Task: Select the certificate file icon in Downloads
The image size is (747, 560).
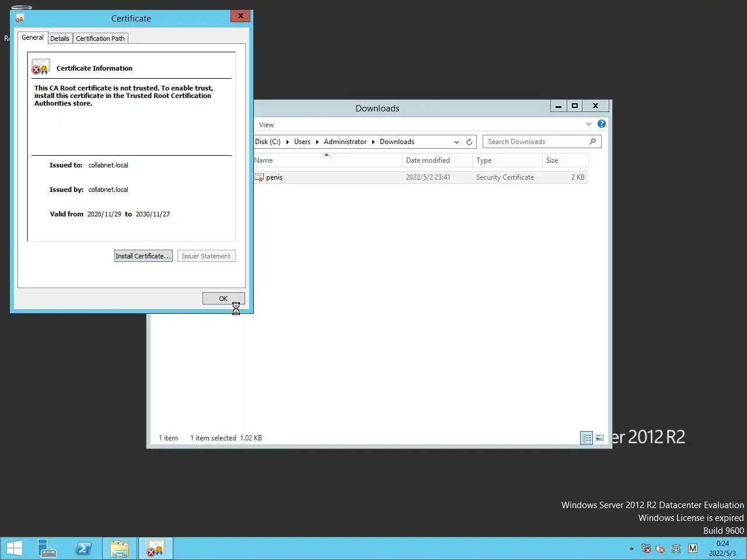Action: click(x=259, y=177)
